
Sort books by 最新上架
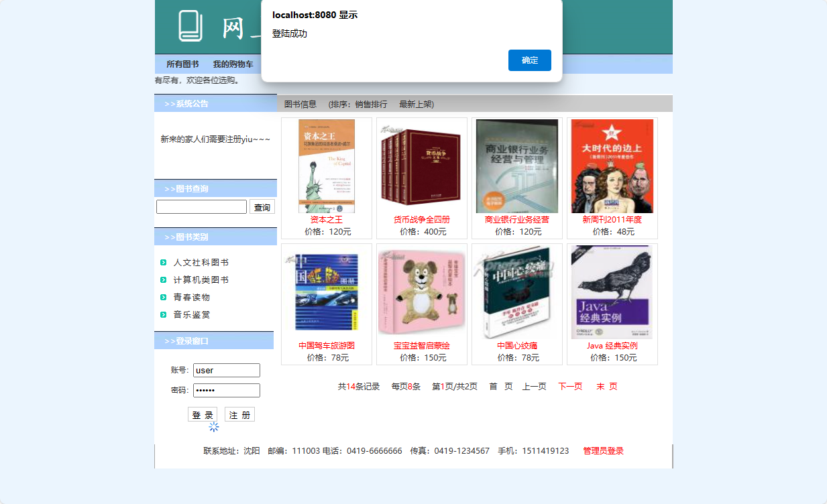(x=416, y=104)
